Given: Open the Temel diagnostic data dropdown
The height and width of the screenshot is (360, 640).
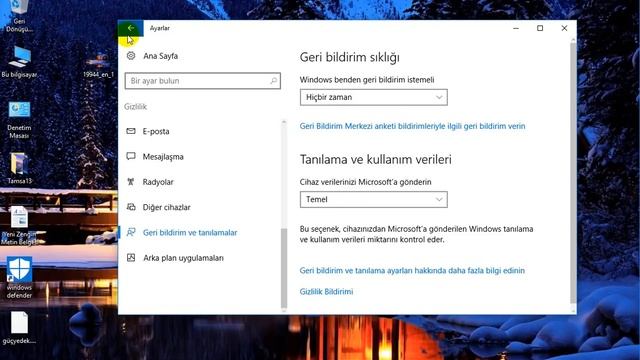Looking at the screenshot, I should pyautogui.click(x=373, y=199).
